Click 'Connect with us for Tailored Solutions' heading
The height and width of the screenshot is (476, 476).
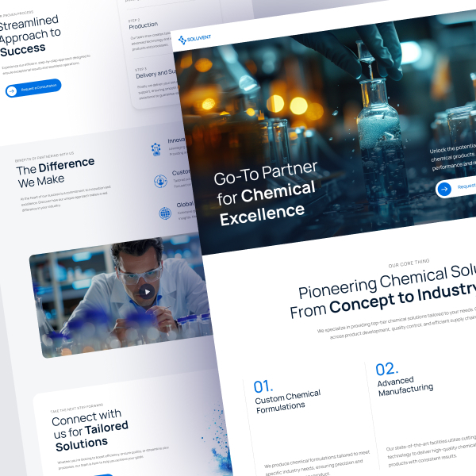[x=90, y=430]
